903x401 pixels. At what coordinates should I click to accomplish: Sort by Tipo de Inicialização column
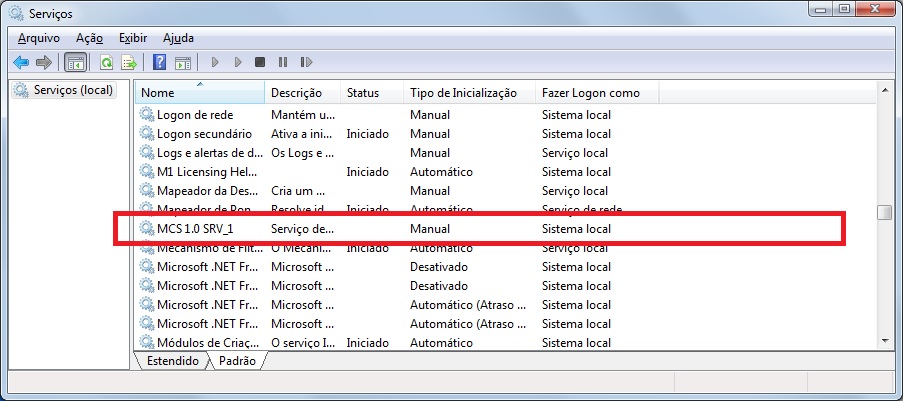[469, 93]
